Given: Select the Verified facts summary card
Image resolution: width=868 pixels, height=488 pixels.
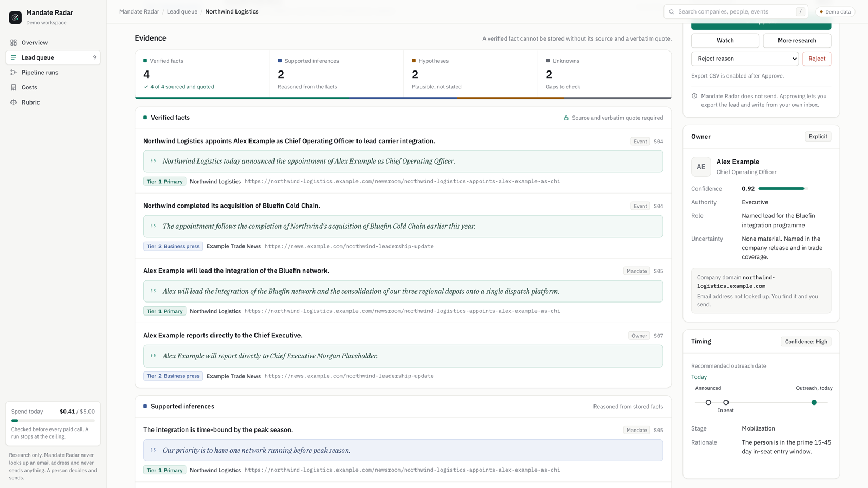Looking at the screenshot, I should [x=202, y=74].
